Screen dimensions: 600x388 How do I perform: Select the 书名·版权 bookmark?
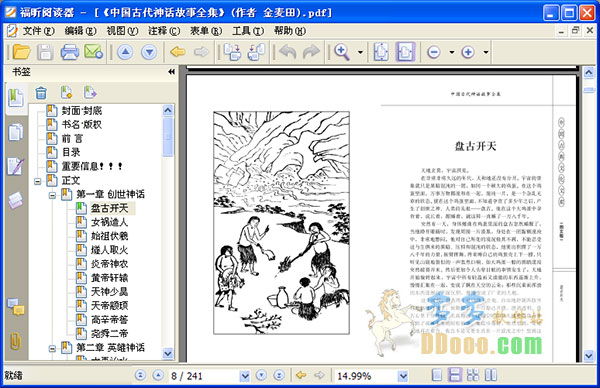82,124
